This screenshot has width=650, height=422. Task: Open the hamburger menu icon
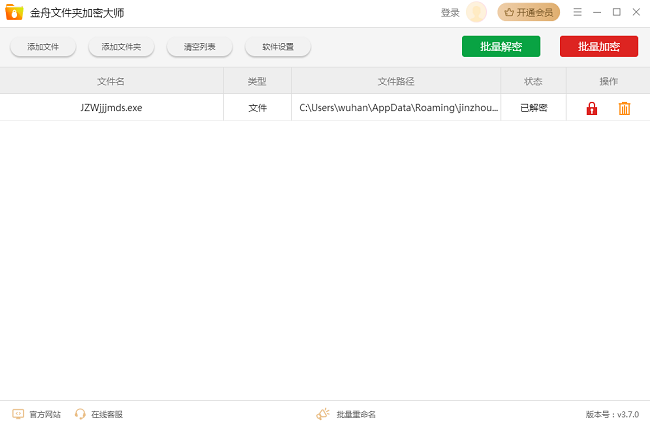(x=577, y=12)
